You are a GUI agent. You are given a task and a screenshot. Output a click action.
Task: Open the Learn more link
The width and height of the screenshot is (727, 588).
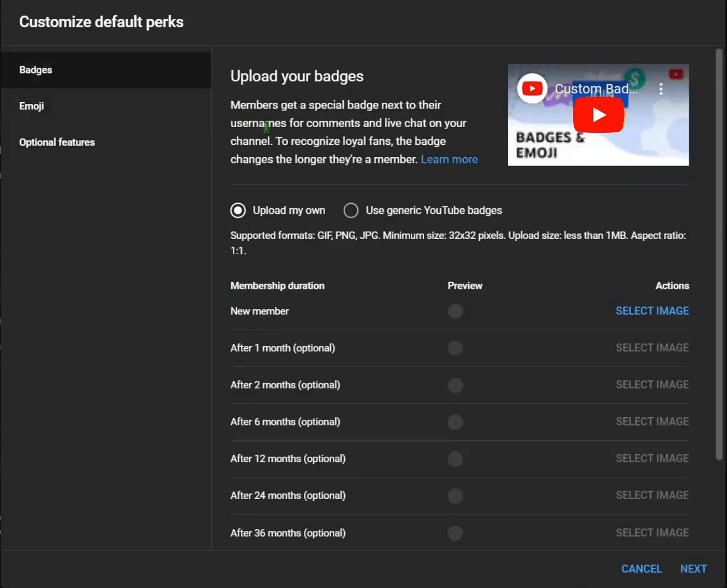point(449,159)
